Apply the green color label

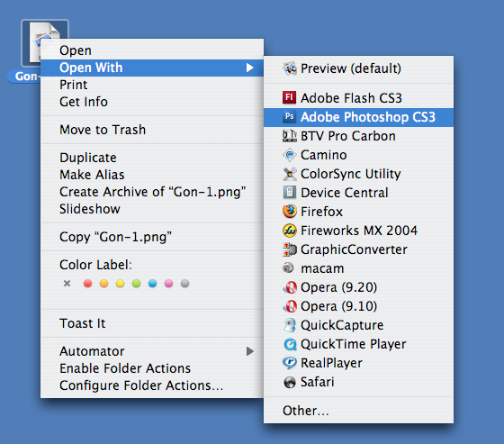[136, 283]
